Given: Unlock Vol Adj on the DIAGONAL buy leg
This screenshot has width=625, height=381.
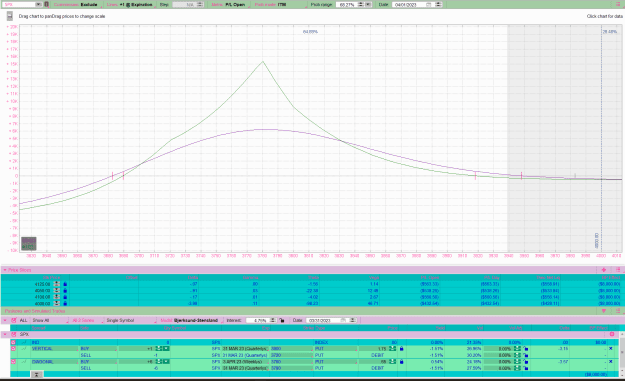Looking at the screenshot, I should 526,362.
